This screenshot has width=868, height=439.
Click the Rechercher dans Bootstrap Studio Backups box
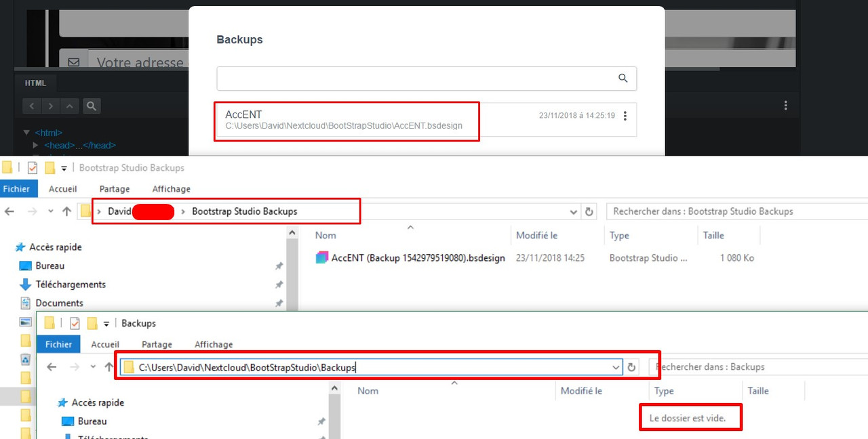[x=737, y=211]
